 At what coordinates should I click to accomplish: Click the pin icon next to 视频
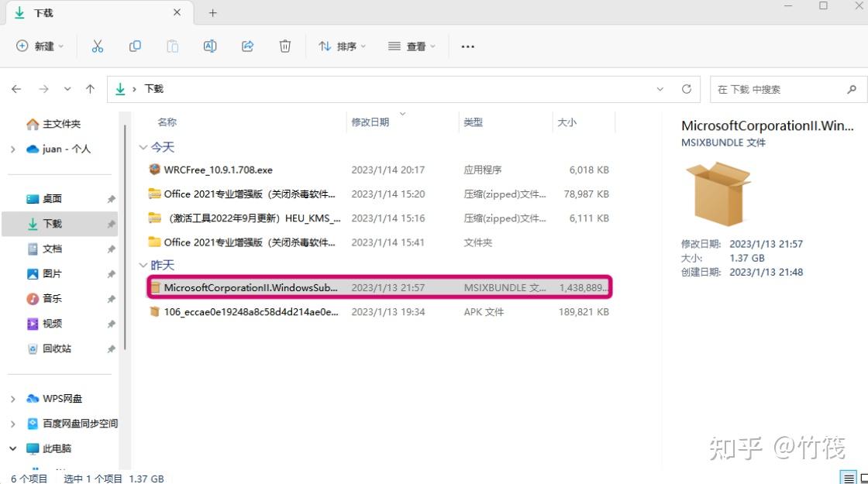(111, 324)
